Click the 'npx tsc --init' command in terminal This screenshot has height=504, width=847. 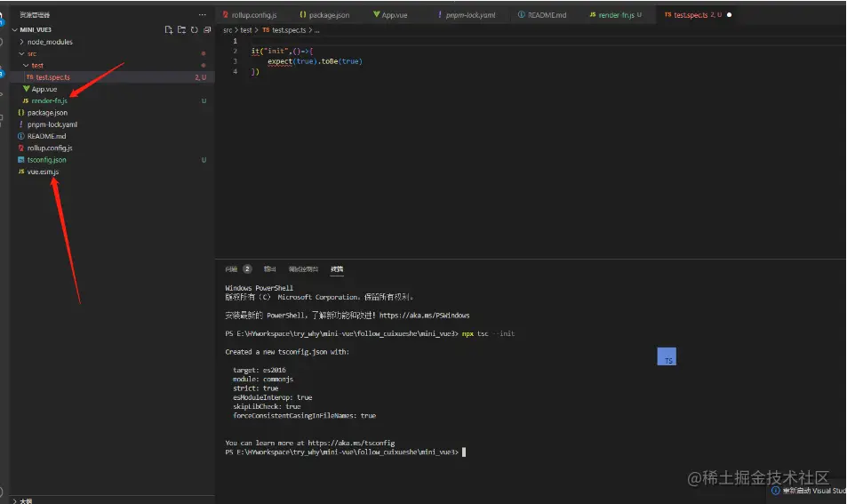click(488, 334)
